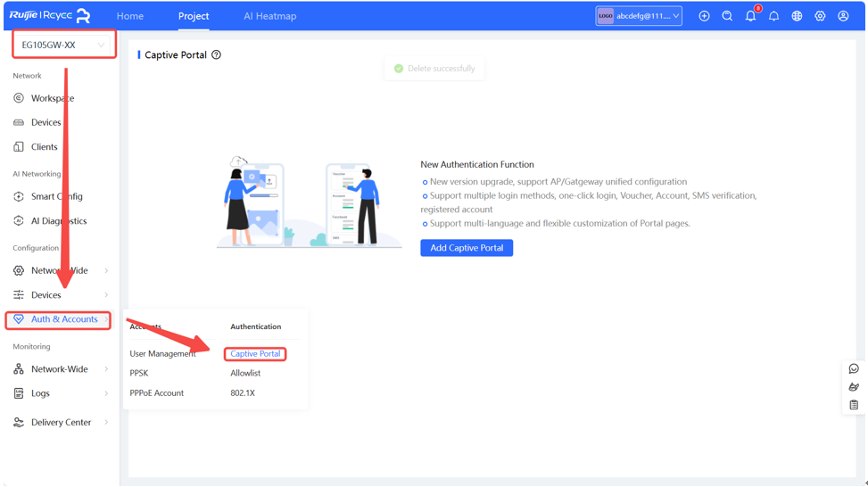Open alarm notifications bell with red badge
This screenshot has width=868, height=487.
pyautogui.click(x=750, y=16)
